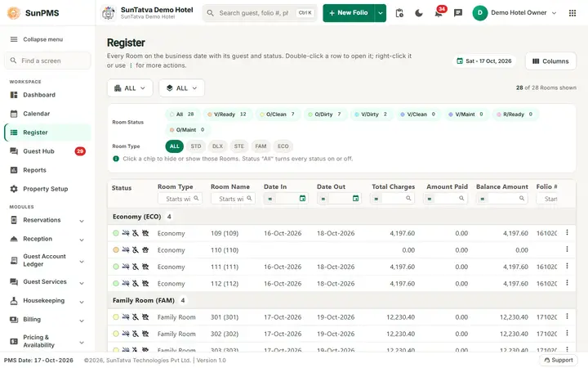Open the Columns button

tap(550, 61)
